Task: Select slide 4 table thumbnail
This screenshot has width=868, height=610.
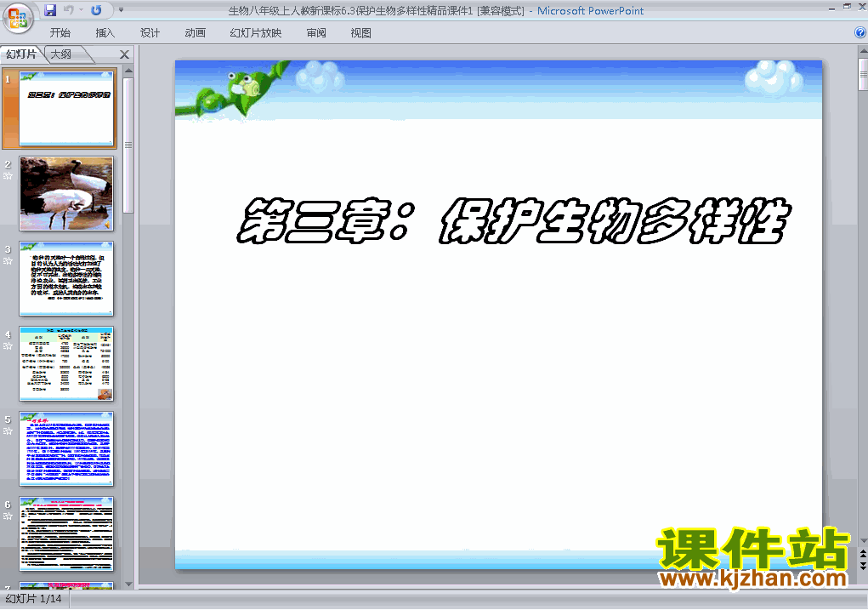Action: click(x=66, y=363)
